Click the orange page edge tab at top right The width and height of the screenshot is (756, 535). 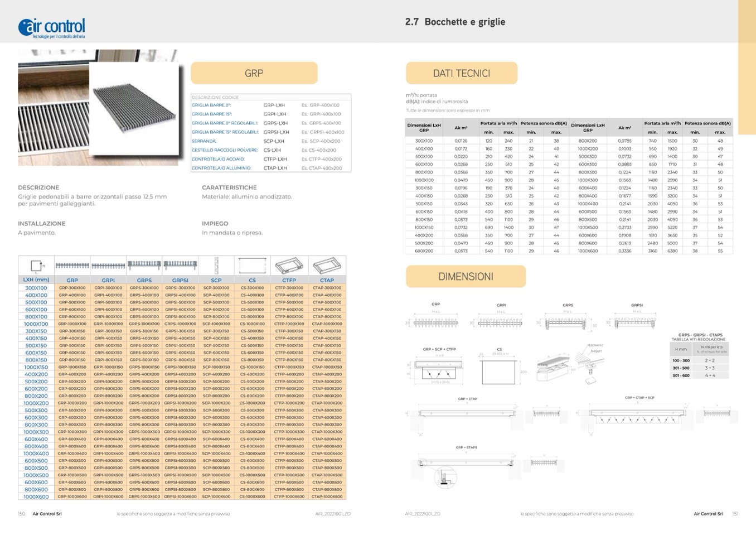click(747, 67)
